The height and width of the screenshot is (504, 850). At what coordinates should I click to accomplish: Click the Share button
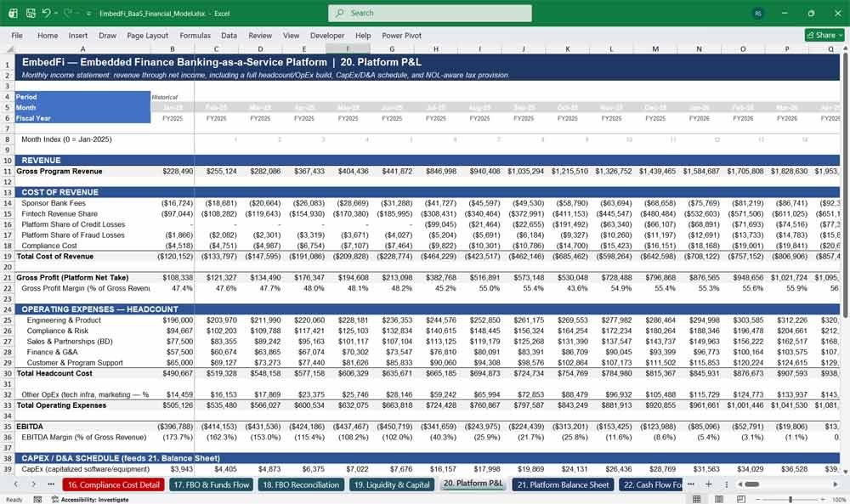click(x=824, y=35)
